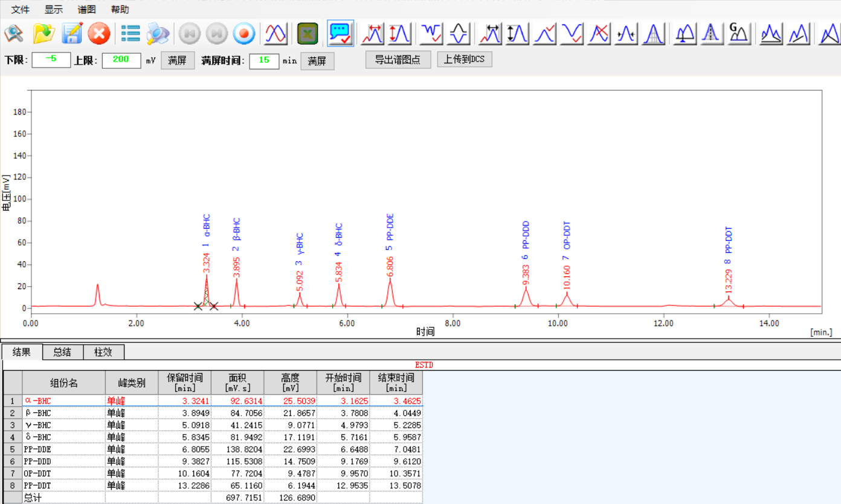Viewport: 841px width, 504px height.
Task: Toggle the peak annotation speech bubble icon
Action: (340, 34)
